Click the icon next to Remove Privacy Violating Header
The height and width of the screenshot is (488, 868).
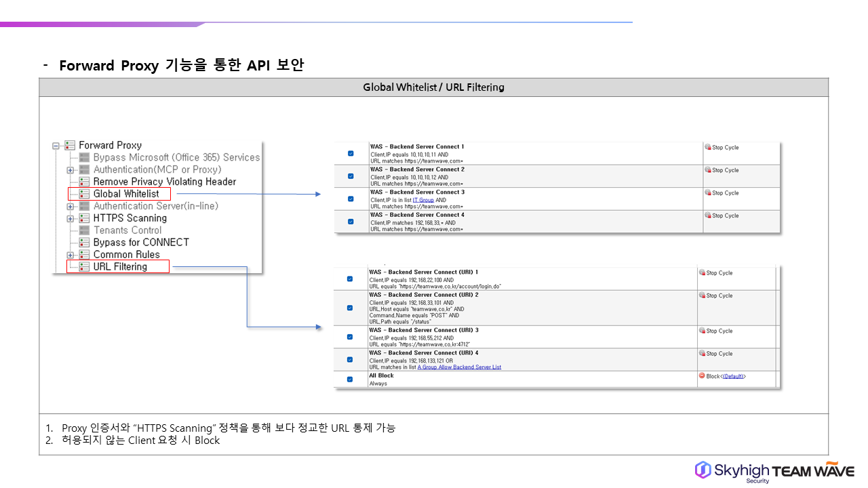coord(84,182)
